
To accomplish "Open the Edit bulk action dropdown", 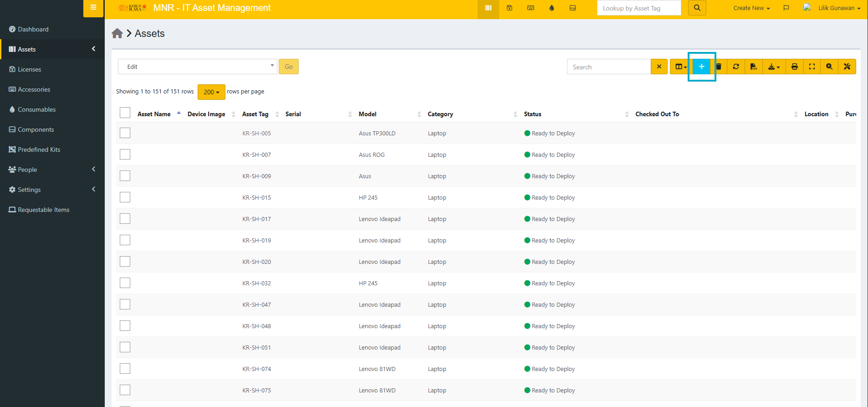I will point(197,67).
